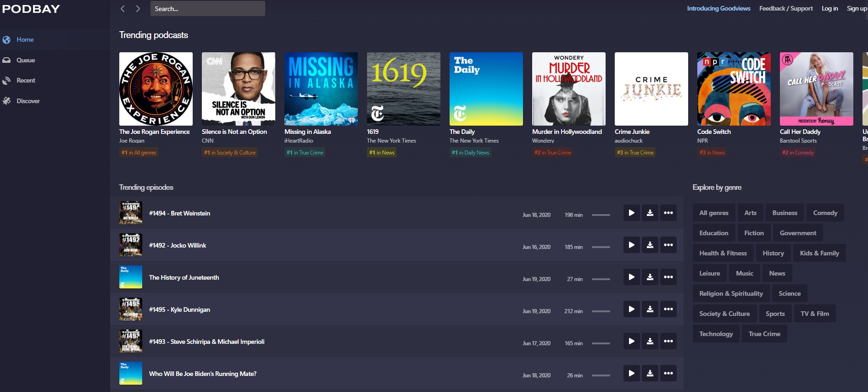The height and width of the screenshot is (392, 868).
Task: Download the #1492 - Jocko Willink episode
Action: pos(650,245)
